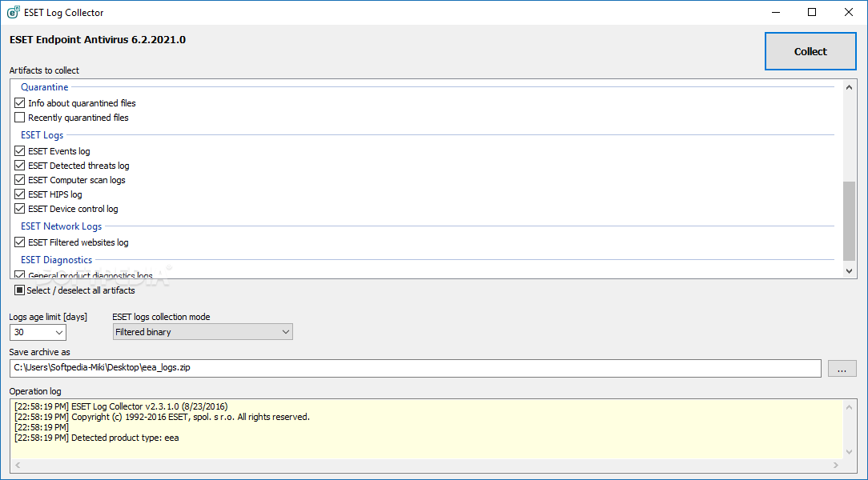Maximize the ESET Log Collector window
Screen dimensions: 868x480
click(811, 12)
